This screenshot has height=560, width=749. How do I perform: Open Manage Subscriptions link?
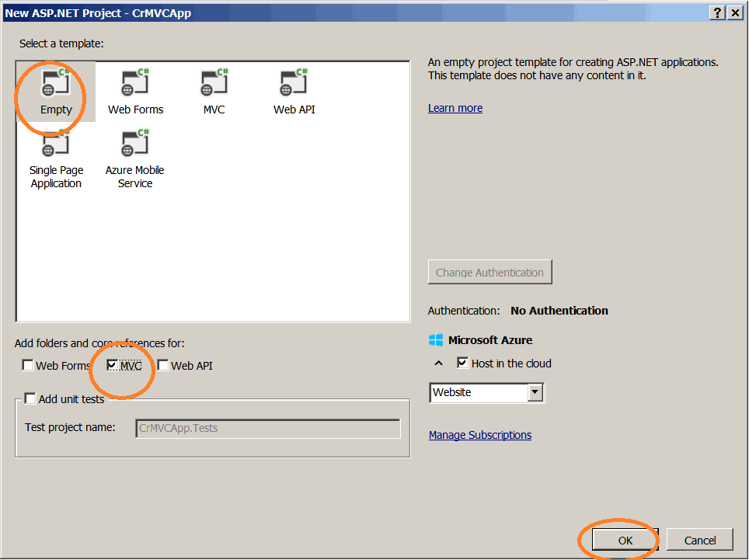coord(480,435)
